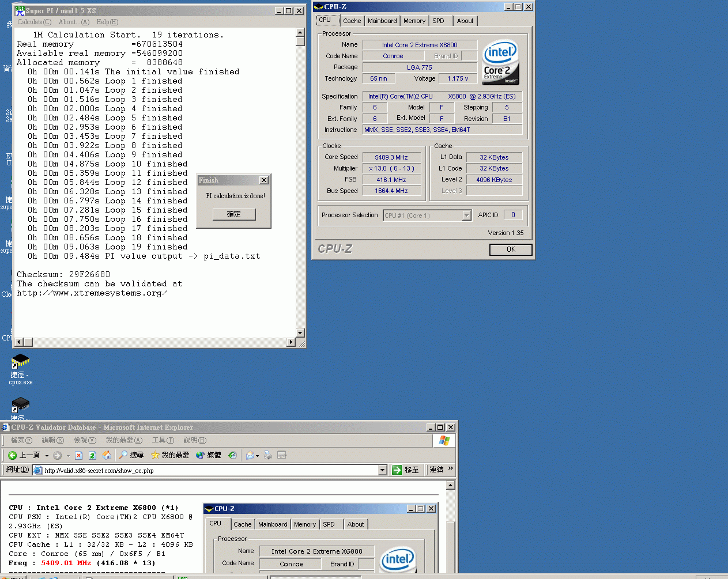Click the IE Search (搜尋) magnifier icon
The height and width of the screenshot is (579, 728).
click(123, 455)
